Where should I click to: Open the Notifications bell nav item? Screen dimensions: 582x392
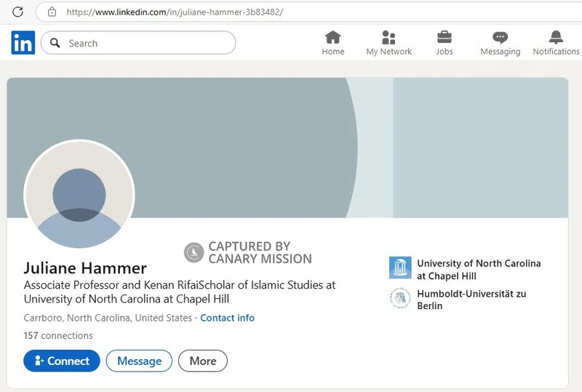tap(556, 43)
